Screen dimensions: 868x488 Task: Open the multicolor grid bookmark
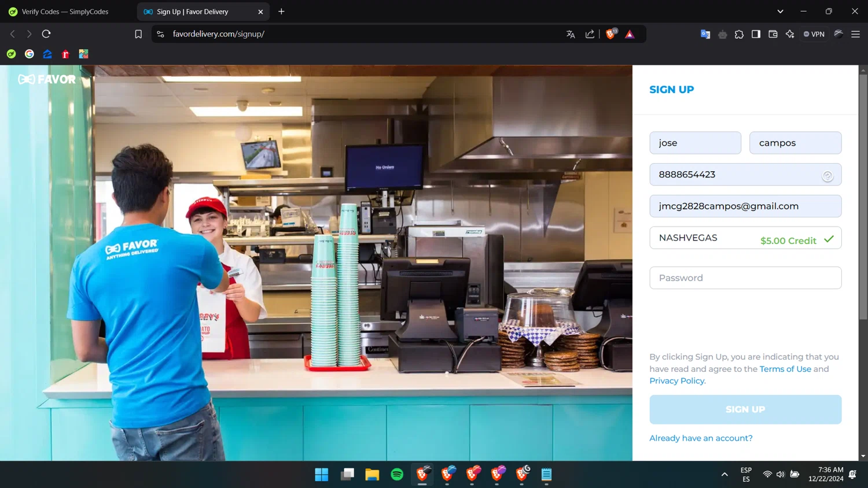(x=83, y=54)
